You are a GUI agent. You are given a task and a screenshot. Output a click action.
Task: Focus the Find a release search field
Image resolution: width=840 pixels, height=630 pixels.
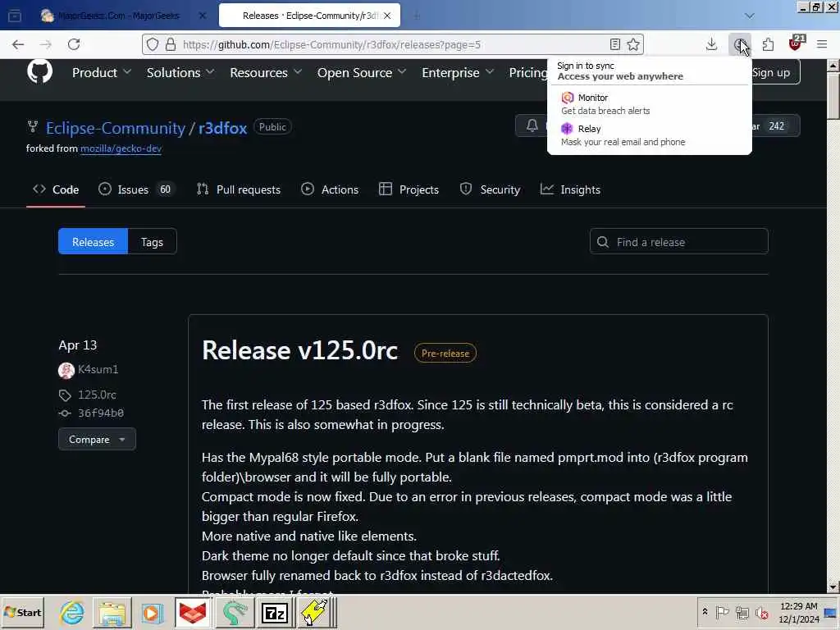click(x=678, y=242)
